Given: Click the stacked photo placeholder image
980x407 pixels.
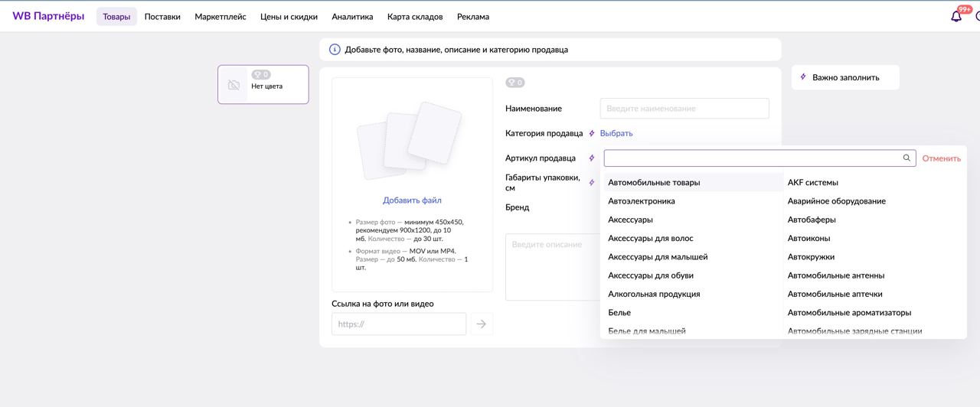Looking at the screenshot, I should [x=410, y=142].
